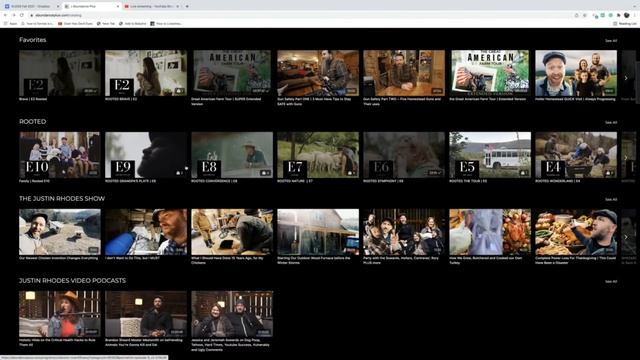The width and height of the screenshot is (640, 360).
Task: Open ROOTED Convergence E8 thumbnail
Action: (232, 155)
